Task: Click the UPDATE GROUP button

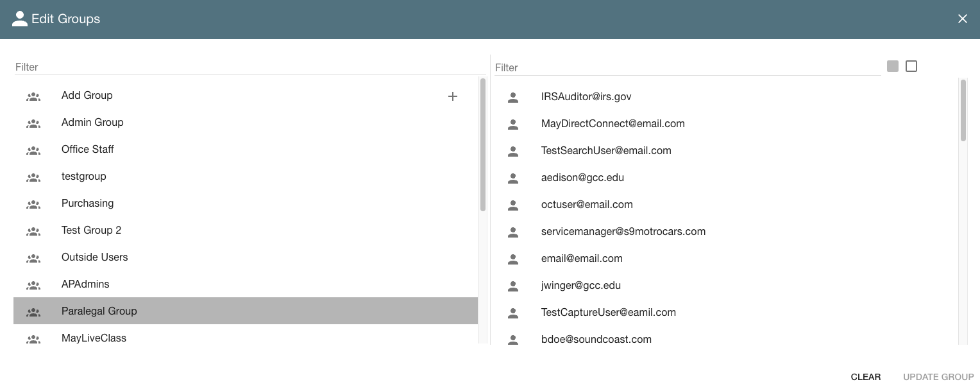Action: coord(938,377)
